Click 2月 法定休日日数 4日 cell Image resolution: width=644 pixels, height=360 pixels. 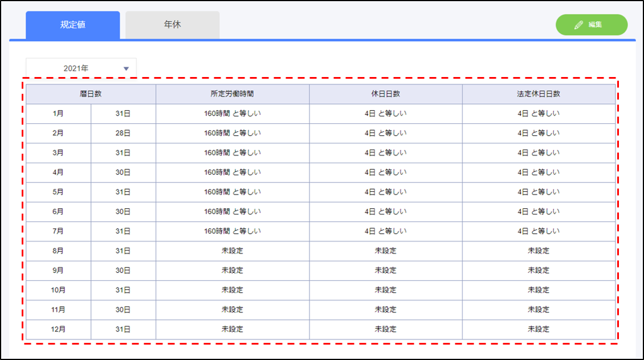pos(539,134)
